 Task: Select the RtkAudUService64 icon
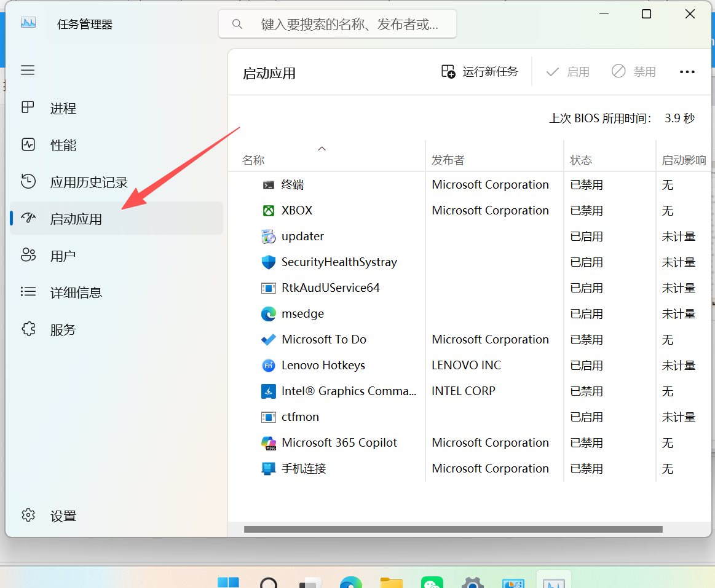pos(269,288)
